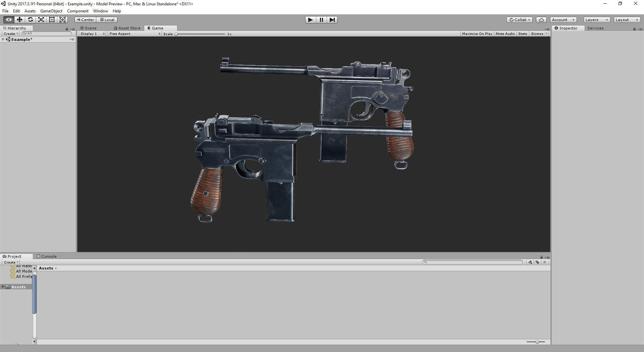Image resolution: width=644 pixels, height=352 pixels.
Task: Open the Display 1 dropdown
Action: (x=93, y=34)
